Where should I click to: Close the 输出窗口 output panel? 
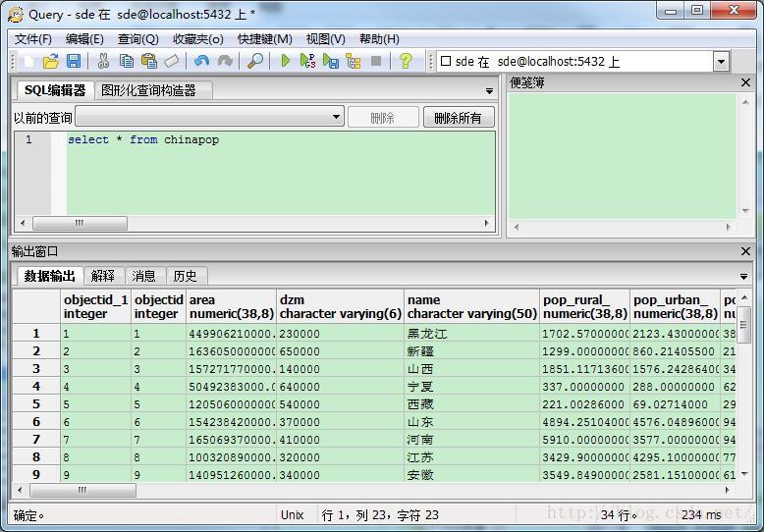click(x=745, y=251)
